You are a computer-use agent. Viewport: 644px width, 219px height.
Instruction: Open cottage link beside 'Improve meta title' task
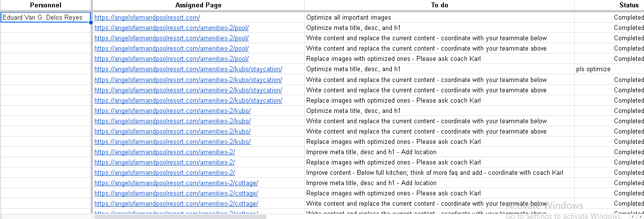coord(176,183)
